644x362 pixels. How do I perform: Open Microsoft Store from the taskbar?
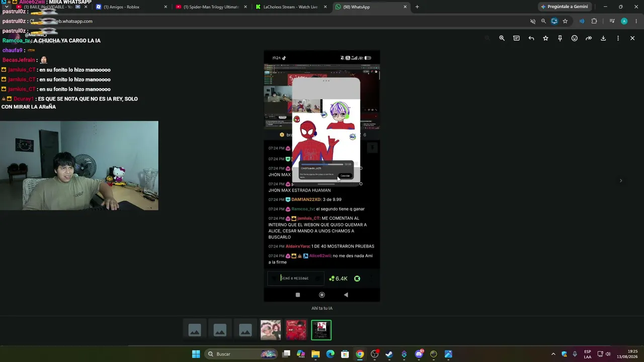[345, 354]
